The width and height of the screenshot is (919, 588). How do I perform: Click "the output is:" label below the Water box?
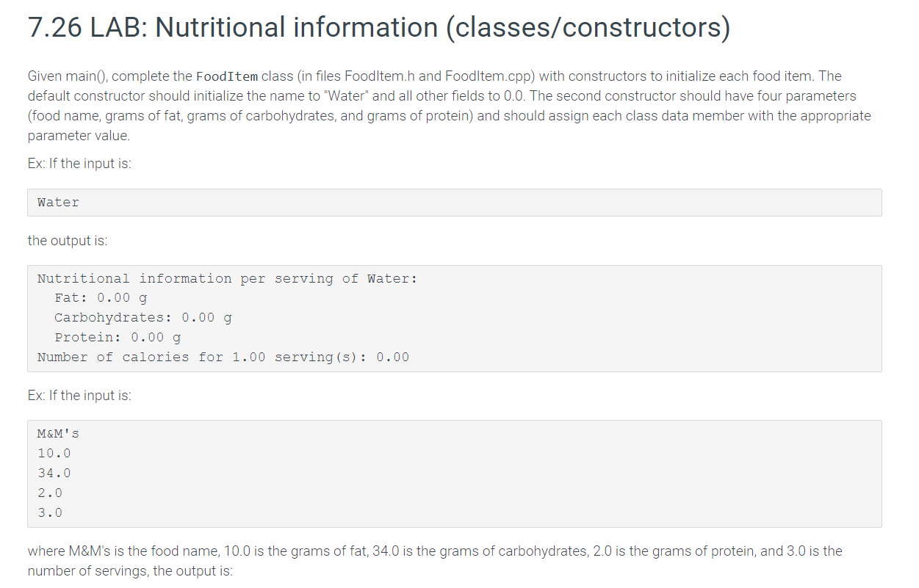[x=68, y=241]
